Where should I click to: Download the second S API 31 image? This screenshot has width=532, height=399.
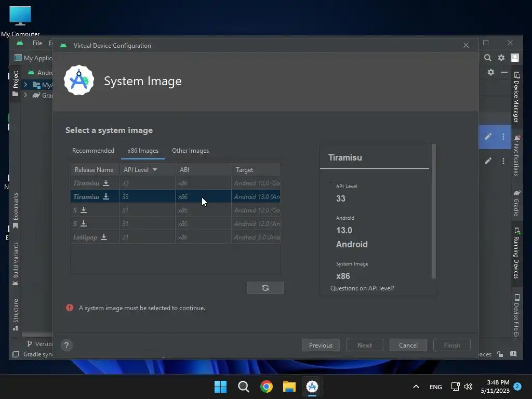(x=84, y=223)
